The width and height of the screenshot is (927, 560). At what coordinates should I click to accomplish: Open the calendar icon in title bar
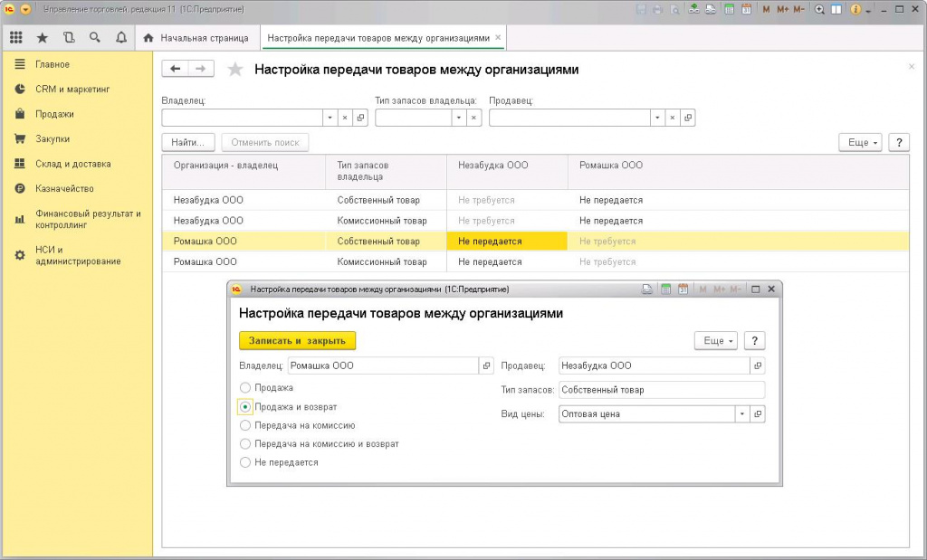click(746, 9)
